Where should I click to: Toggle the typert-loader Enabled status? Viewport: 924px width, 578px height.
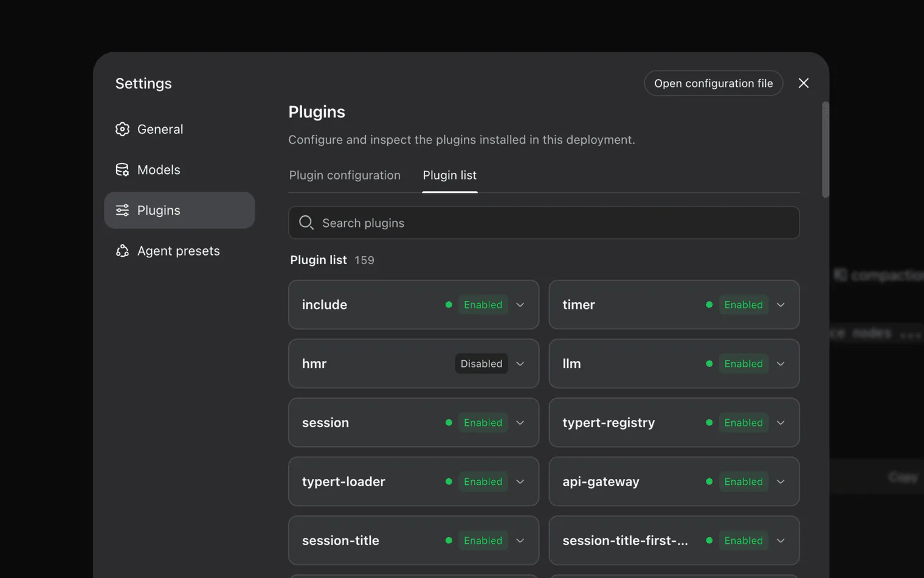(x=483, y=482)
